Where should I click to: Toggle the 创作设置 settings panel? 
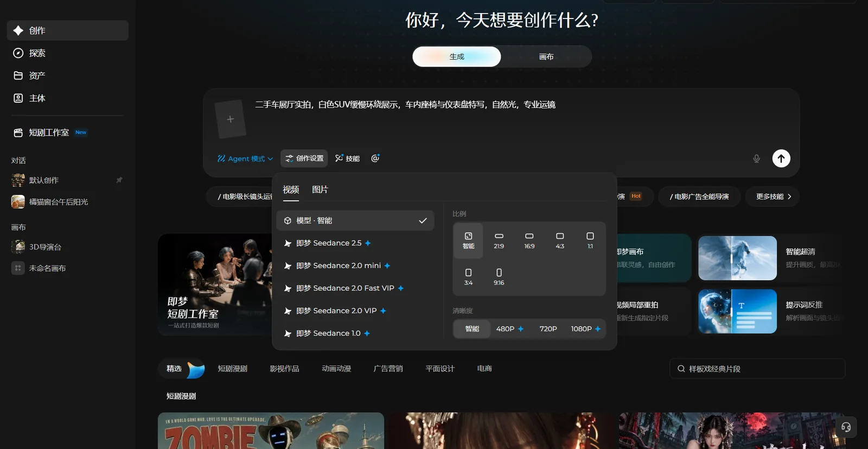(x=304, y=159)
